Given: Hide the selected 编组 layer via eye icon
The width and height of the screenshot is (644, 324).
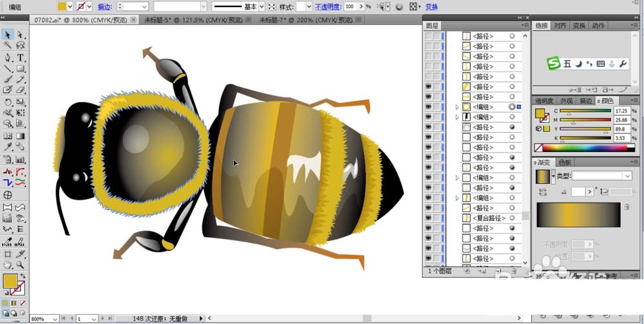Looking at the screenshot, I should click(x=428, y=106).
